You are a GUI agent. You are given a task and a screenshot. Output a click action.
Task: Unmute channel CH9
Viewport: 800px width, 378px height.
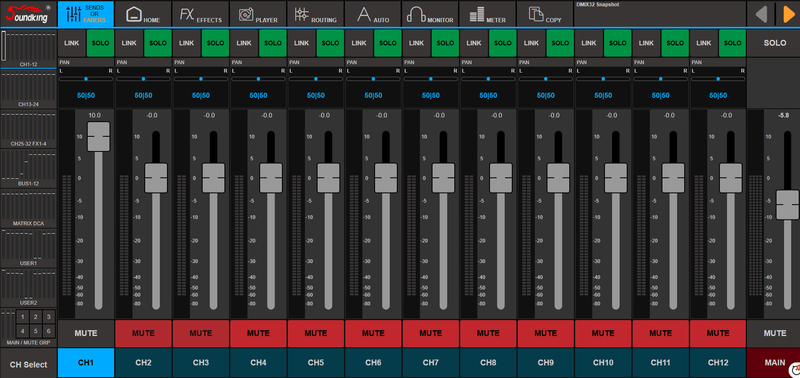(545, 333)
